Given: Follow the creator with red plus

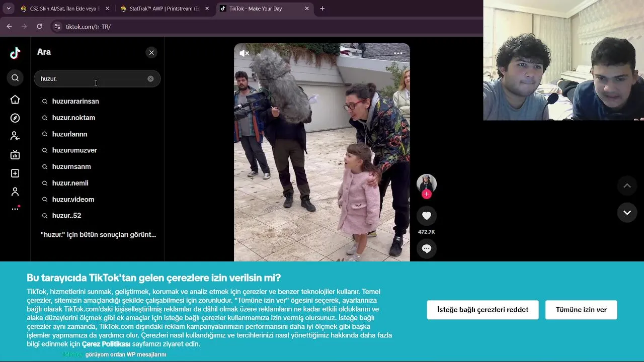Looking at the screenshot, I should click(x=427, y=194).
